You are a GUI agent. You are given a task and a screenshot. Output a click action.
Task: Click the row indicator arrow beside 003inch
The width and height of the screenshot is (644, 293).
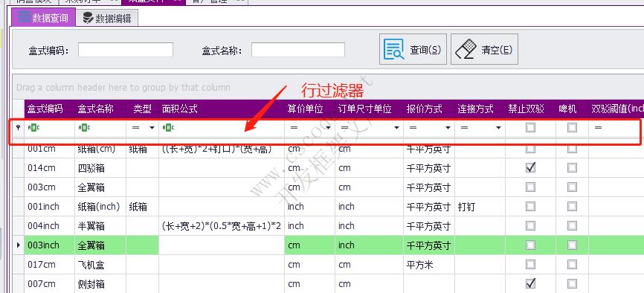(x=18, y=245)
